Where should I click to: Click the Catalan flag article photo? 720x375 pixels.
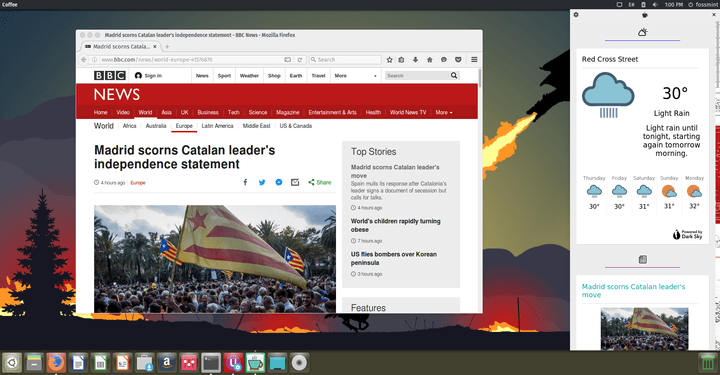point(215,259)
